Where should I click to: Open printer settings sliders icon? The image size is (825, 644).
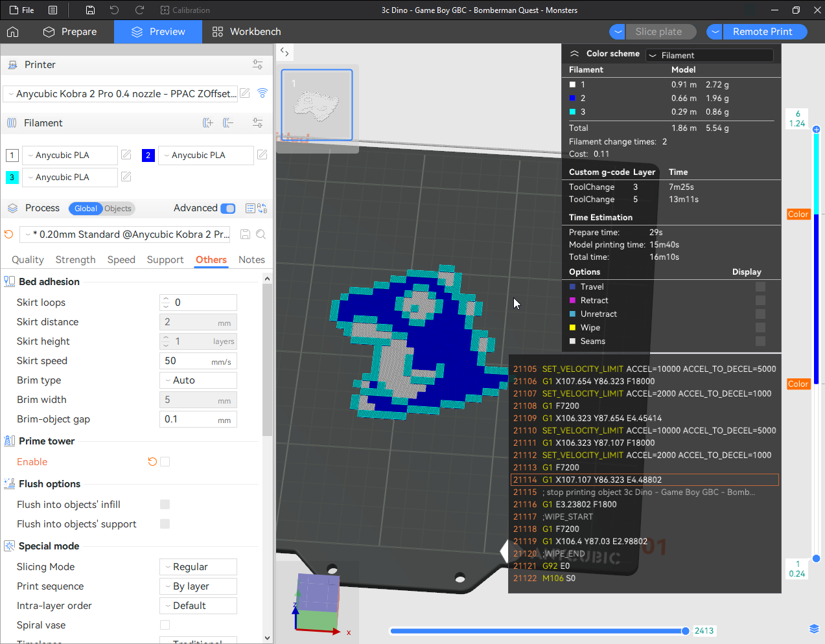(257, 65)
